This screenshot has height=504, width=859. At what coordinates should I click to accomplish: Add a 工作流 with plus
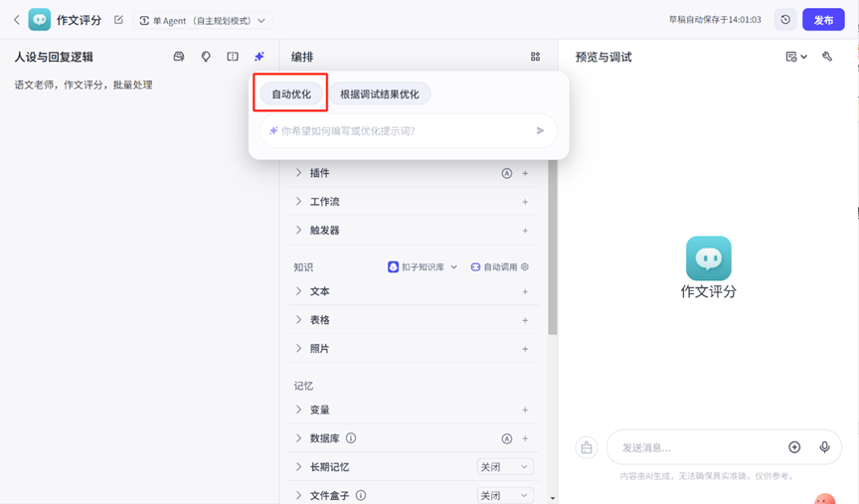point(525,202)
